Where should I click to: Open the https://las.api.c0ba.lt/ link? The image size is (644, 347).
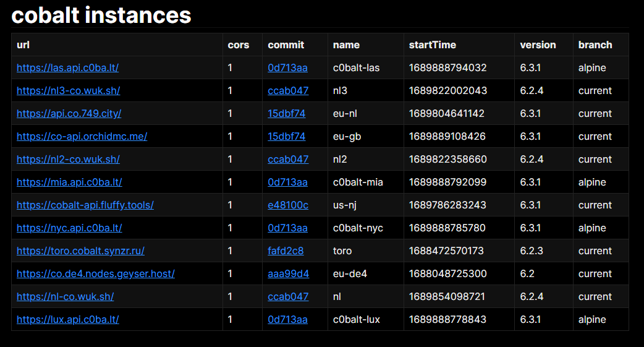coord(68,68)
